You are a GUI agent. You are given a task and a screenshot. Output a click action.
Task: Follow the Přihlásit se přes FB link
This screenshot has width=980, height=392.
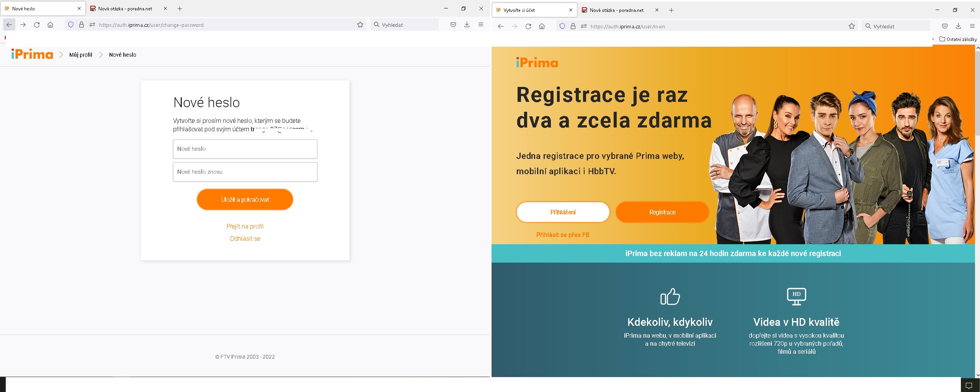(x=562, y=235)
